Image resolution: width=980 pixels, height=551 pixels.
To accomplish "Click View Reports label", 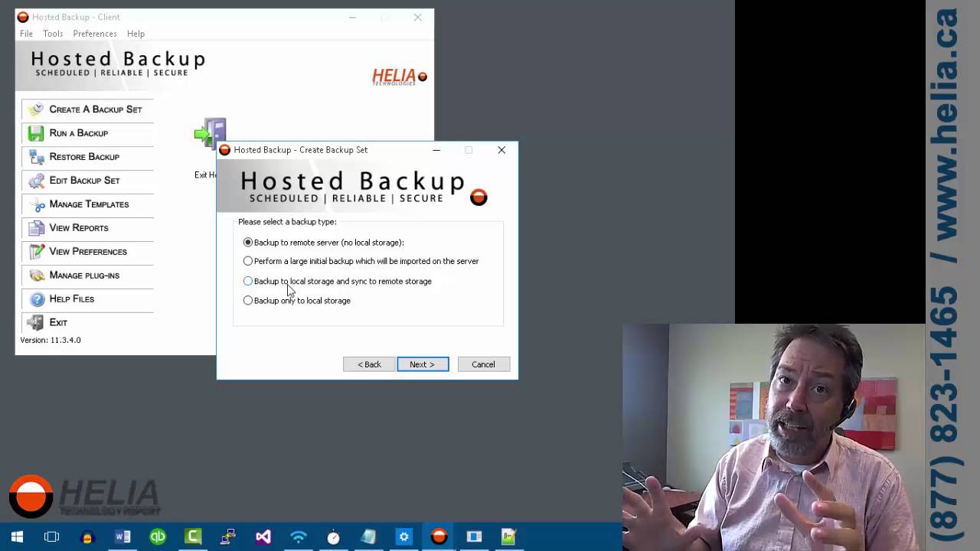I will [79, 228].
